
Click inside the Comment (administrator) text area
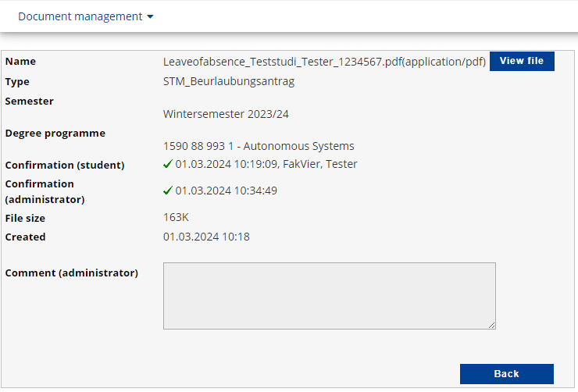329,296
